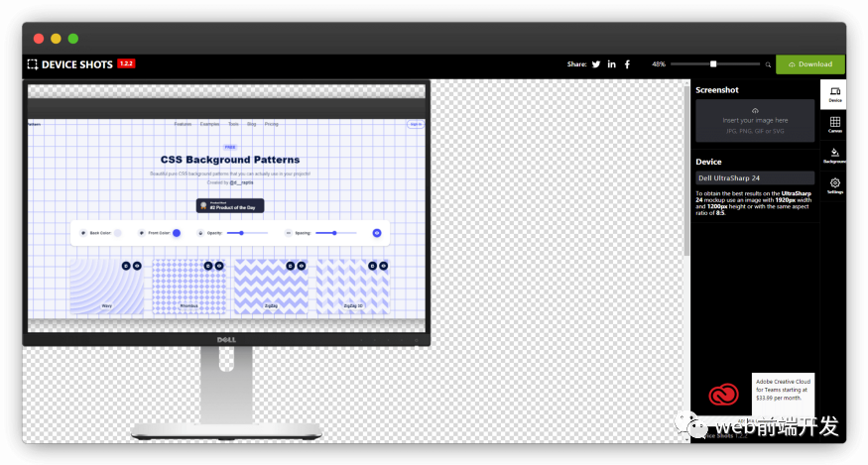Click the Device Shots logo
The width and height of the screenshot is (868, 465).
point(70,64)
